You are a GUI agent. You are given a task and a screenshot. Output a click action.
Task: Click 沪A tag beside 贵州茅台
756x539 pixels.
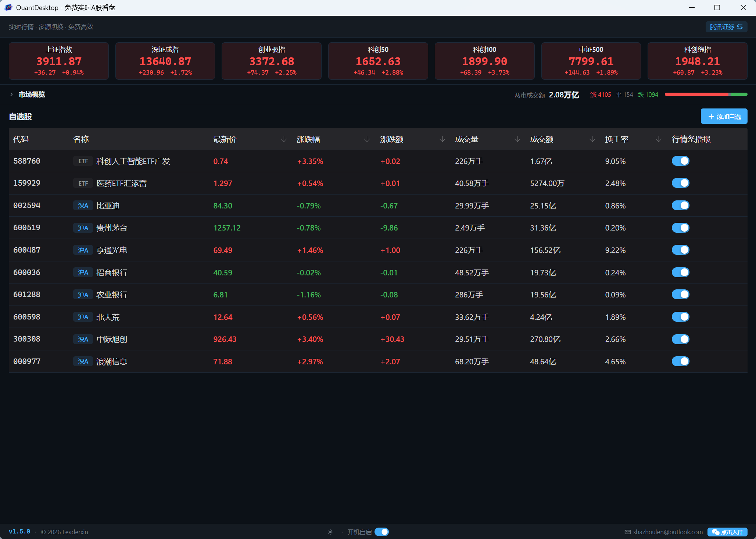pyautogui.click(x=83, y=228)
